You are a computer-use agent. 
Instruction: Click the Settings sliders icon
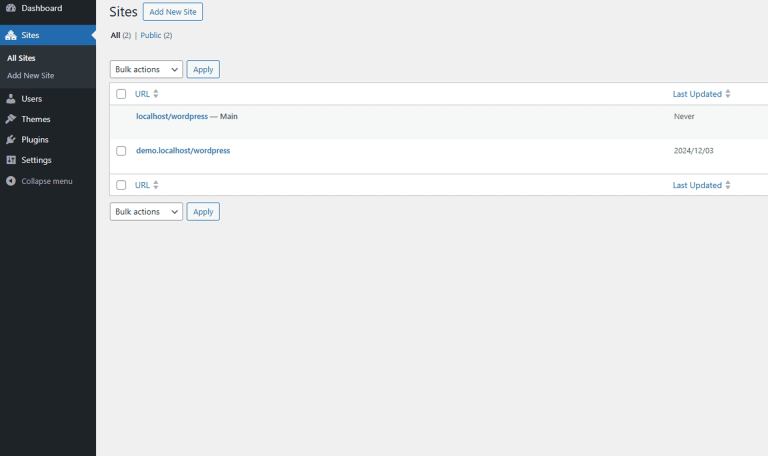11,160
